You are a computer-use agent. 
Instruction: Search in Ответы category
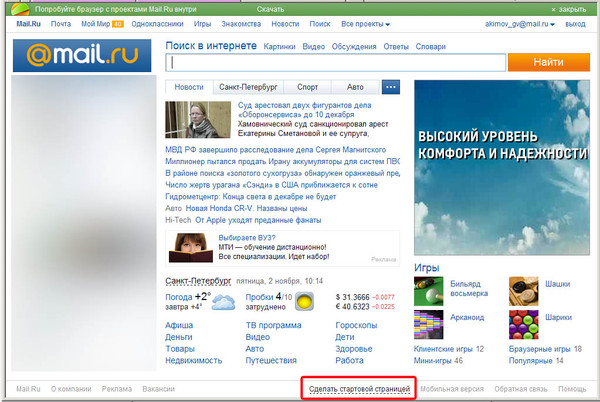(x=396, y=47)
